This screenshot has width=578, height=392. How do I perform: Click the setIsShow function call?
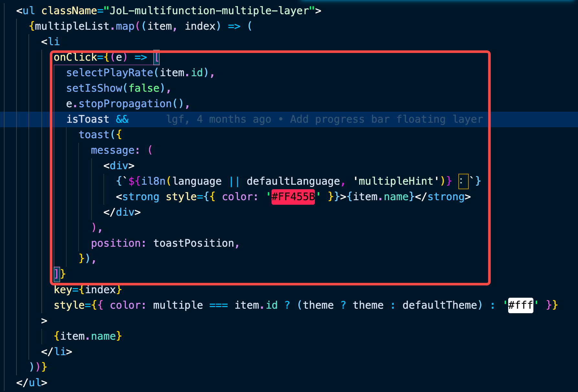(x=94, y=88)
